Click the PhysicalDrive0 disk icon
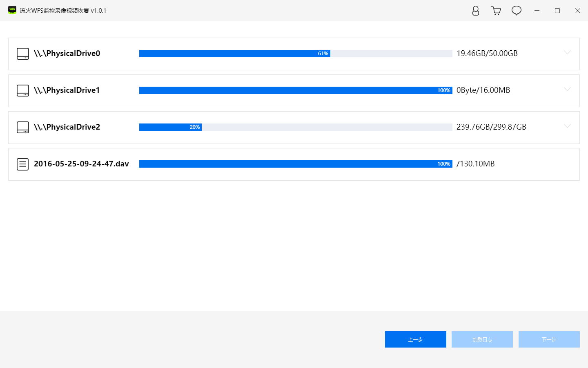The height and width of the screenshot is (368, 588). click(23, 54)
